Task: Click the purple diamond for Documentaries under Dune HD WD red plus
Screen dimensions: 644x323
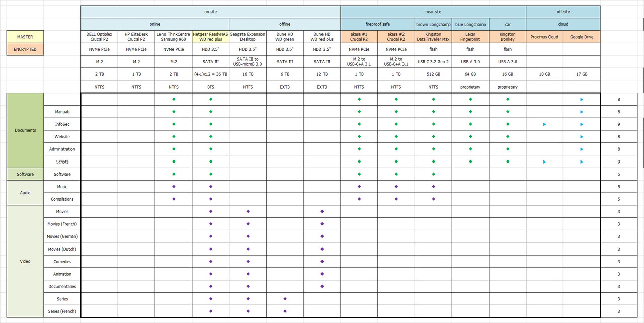Action: click(322, 287)
